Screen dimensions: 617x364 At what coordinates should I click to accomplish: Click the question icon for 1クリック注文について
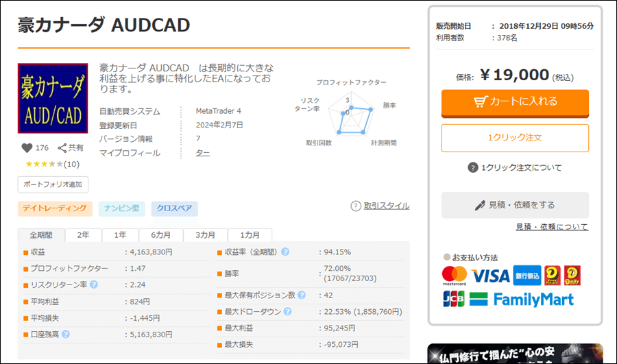pos(472,168)
